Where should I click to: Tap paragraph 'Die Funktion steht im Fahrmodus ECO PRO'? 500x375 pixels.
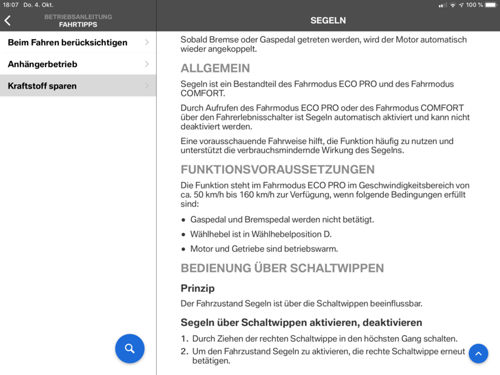325,195
